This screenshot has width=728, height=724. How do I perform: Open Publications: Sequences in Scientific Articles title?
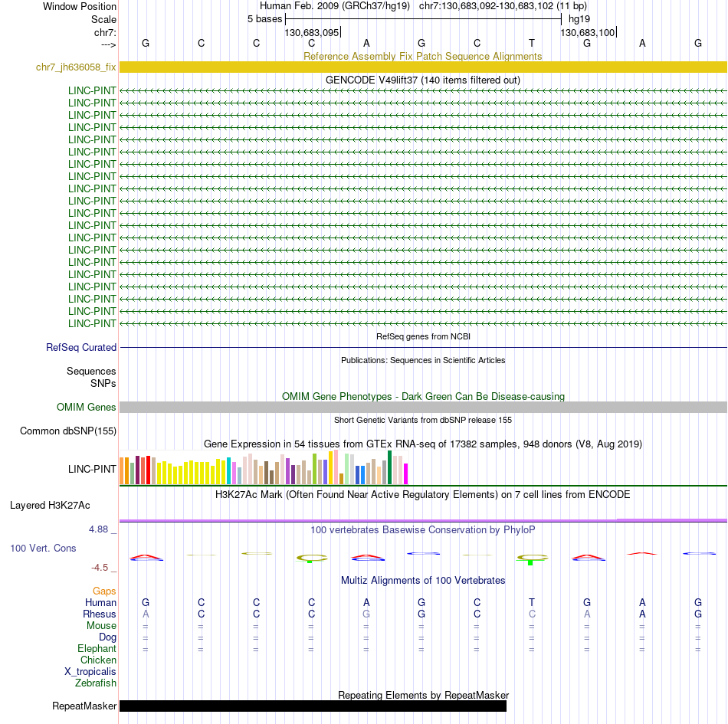423,360
